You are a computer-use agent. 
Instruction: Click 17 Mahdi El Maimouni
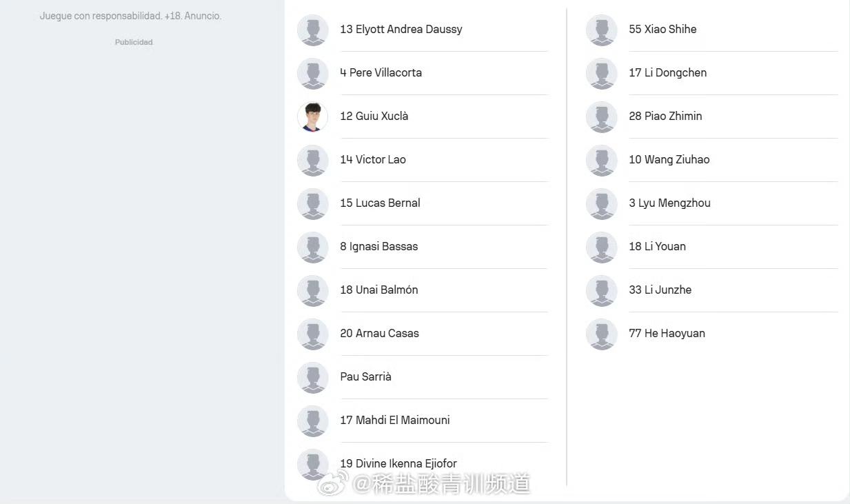pos(422,421)
